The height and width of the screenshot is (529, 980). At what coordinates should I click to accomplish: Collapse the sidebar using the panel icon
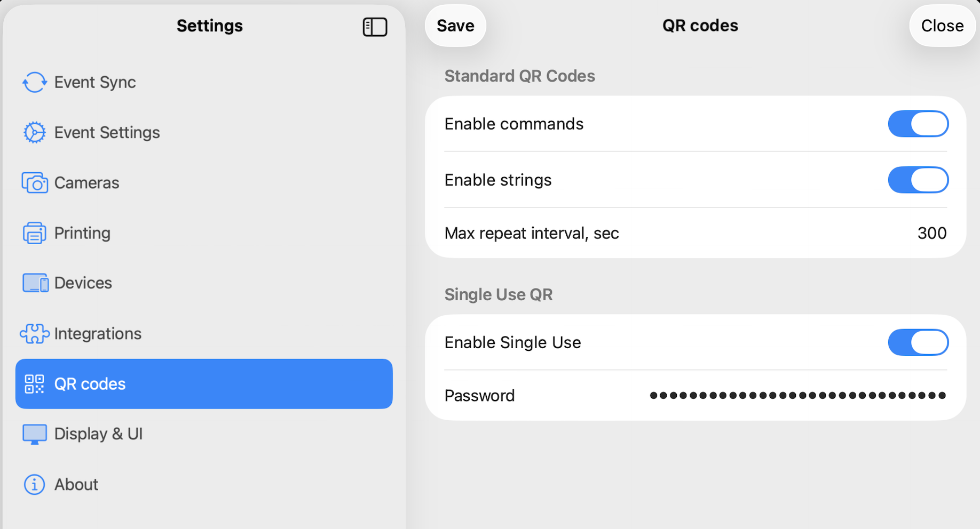pos(375,27)
